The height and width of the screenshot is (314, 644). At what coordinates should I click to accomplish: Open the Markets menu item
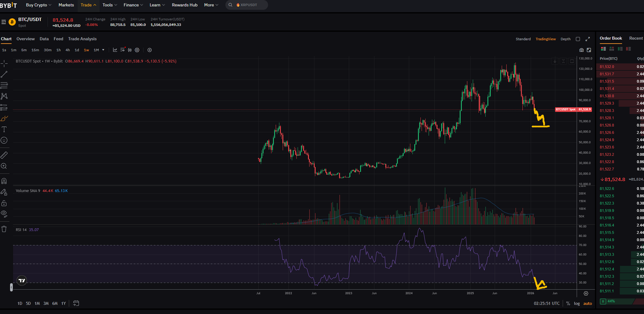(66, 5)
